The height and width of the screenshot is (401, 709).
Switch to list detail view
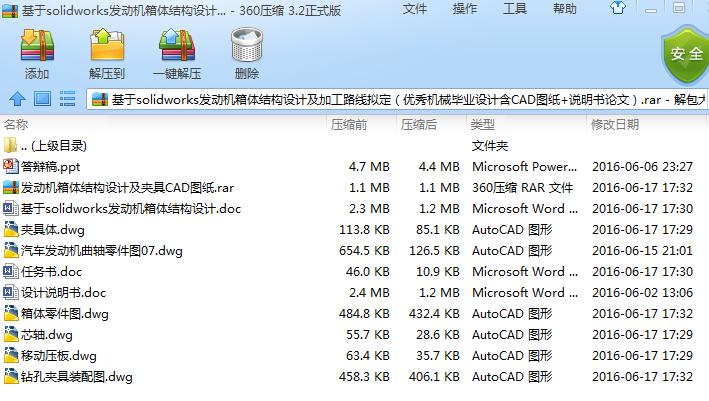coord(67,99)
